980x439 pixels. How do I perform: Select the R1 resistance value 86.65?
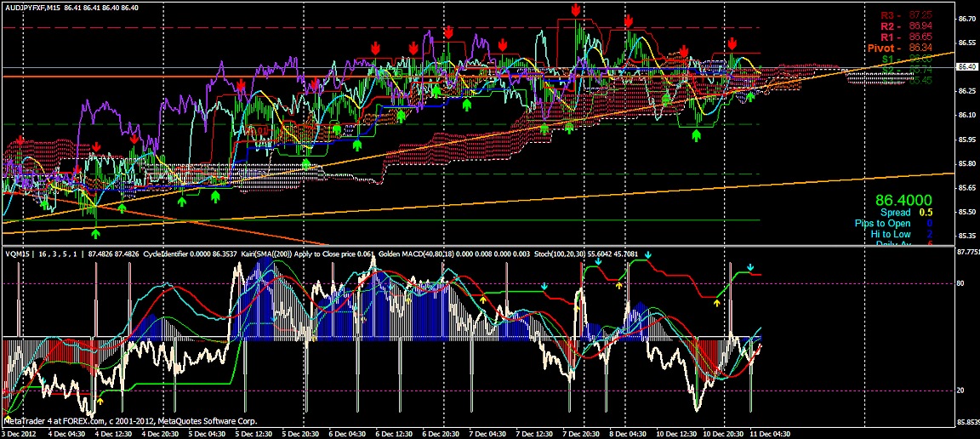click(x=920, y=37)
